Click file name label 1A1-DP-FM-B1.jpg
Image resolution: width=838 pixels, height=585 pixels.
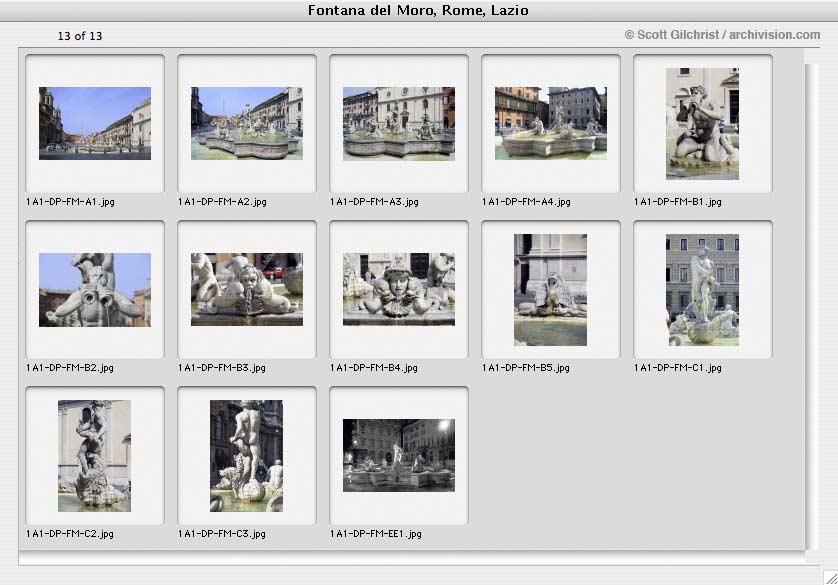(678, 202)
